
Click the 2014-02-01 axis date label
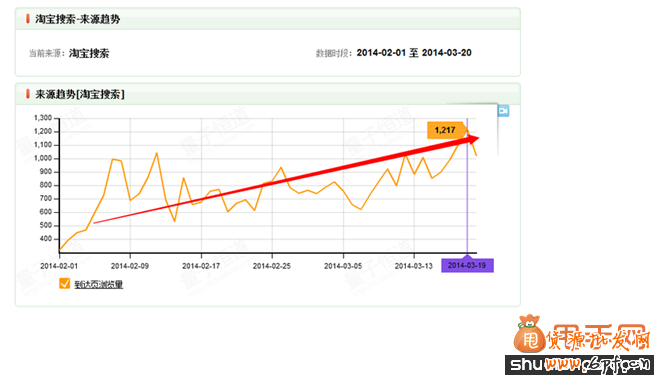(59, 266)
